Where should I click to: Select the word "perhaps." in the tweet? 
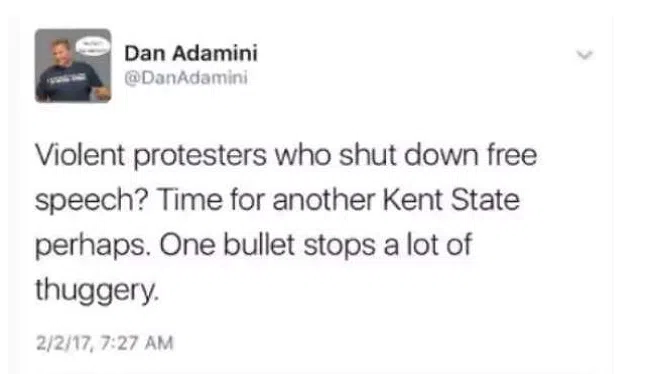[93, 246]
